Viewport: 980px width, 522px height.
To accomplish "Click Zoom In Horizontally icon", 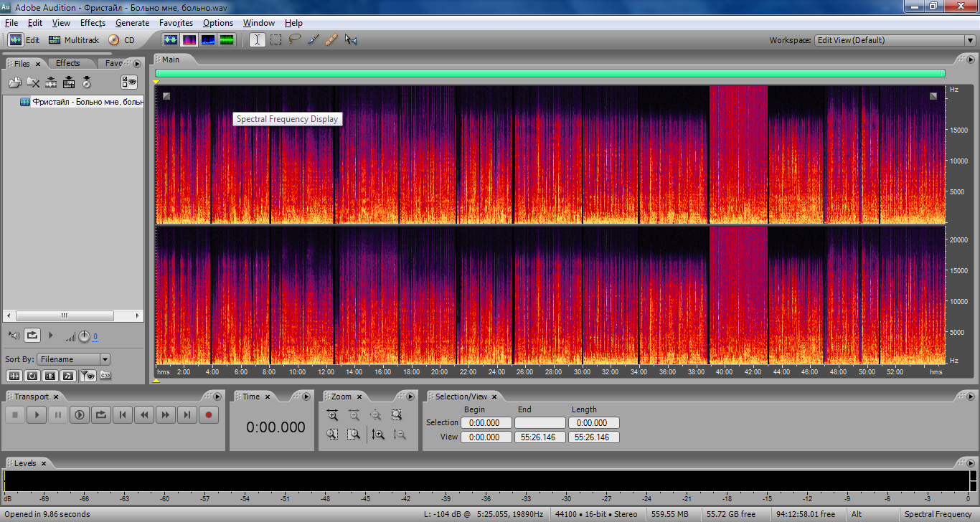I will point(332,414).
